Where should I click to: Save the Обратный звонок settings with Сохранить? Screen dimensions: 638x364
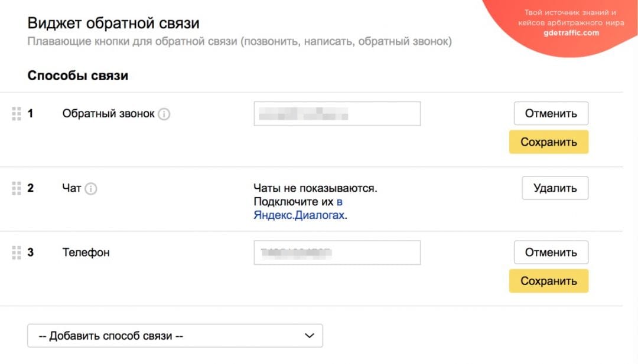click(548, 142)
